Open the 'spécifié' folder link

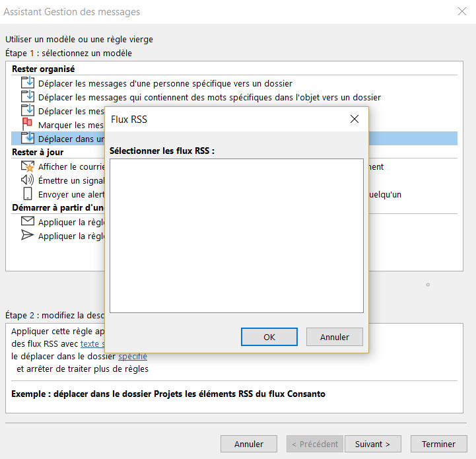tap(133, 357)
